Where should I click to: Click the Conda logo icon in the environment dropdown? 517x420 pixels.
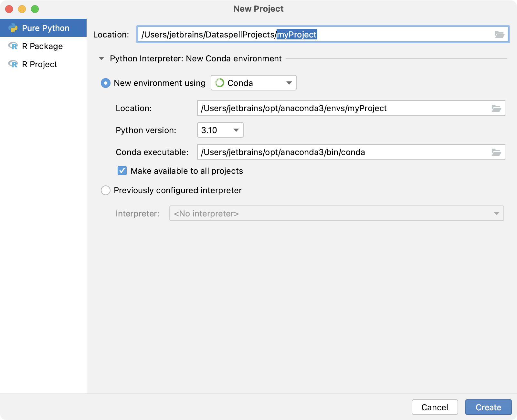pyautogui.click(x=220, y=83)
